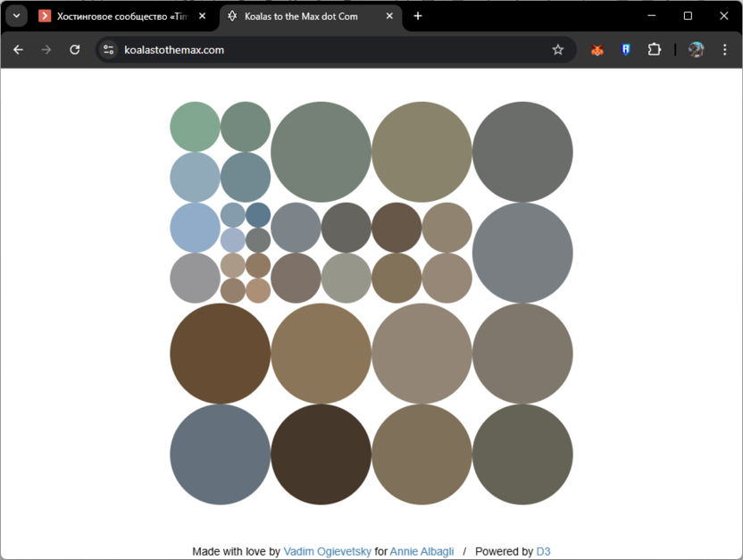Click the light blue medium circle

click(x=195, y=228)
